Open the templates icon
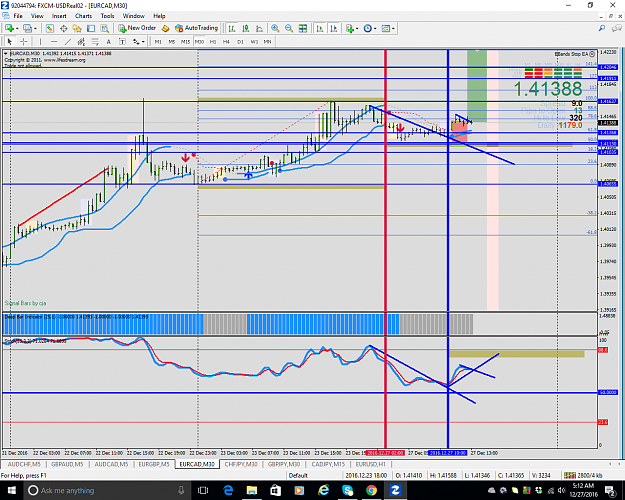 click(385, 28)
